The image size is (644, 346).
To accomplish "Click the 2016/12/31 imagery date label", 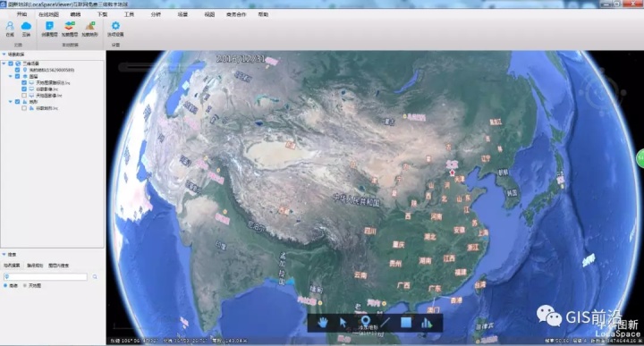I will tap(241, 59).
